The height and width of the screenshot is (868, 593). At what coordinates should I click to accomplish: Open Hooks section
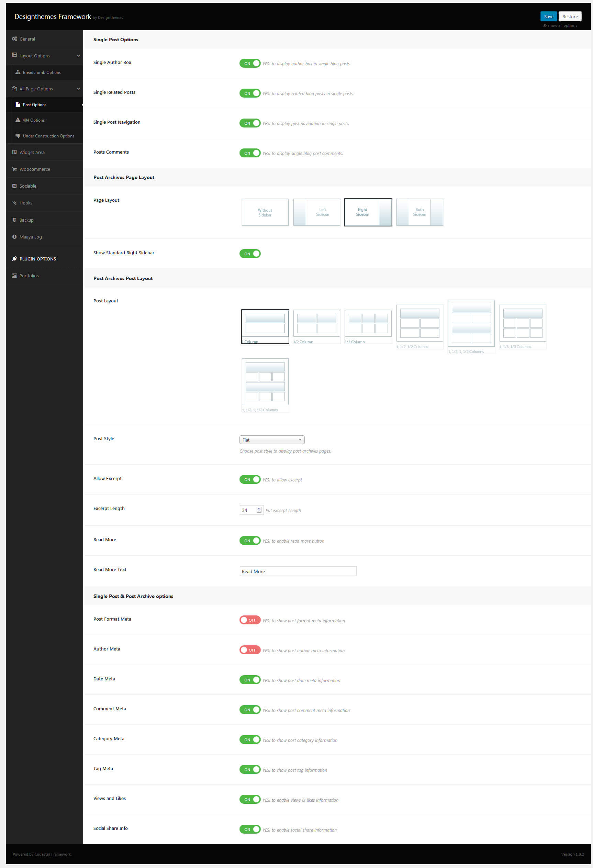[x=44, y=203]
